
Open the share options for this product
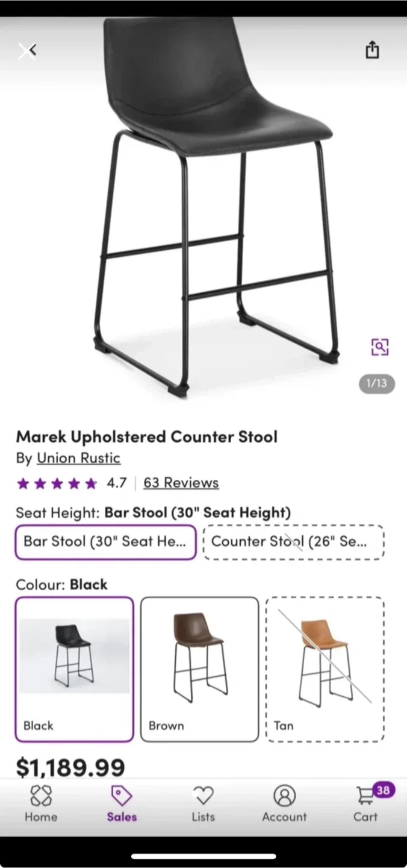pos(371,50)
